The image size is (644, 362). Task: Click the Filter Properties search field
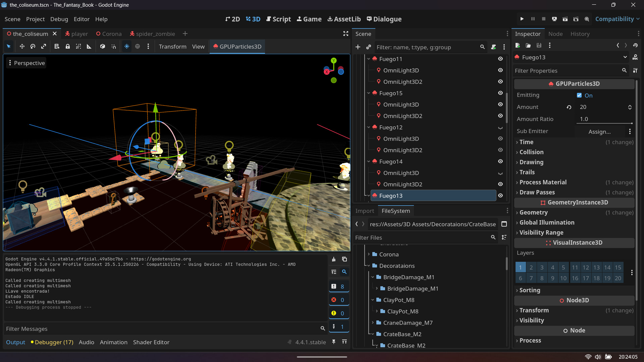pyautogui.click(x=567, y=71)
